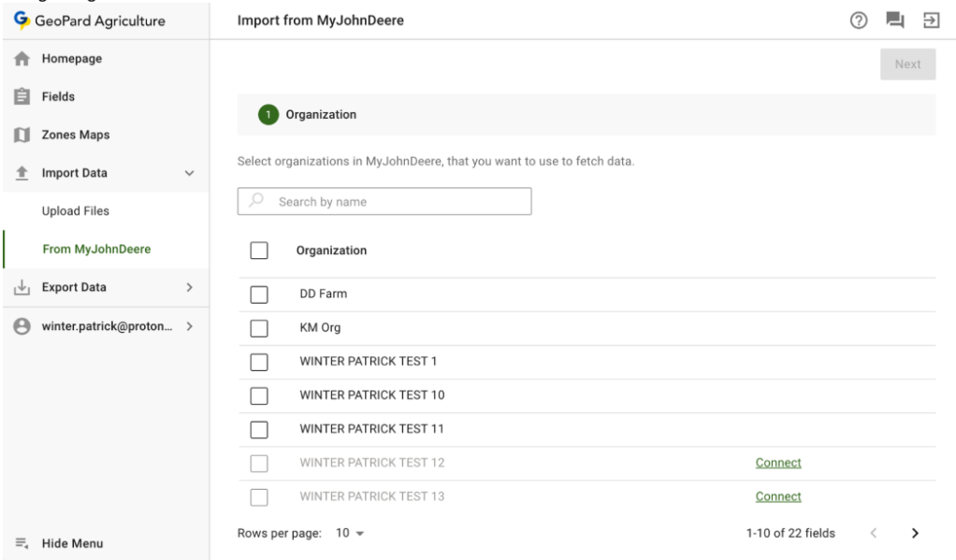Click the Homepage house icon
Viewport: 956px width, 560px height.
22,59
